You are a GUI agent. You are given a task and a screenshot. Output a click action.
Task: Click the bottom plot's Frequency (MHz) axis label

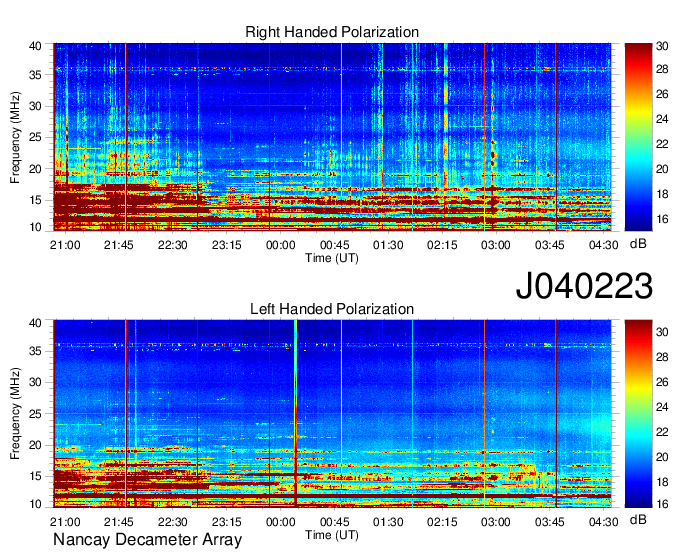(x=15, y=414)
